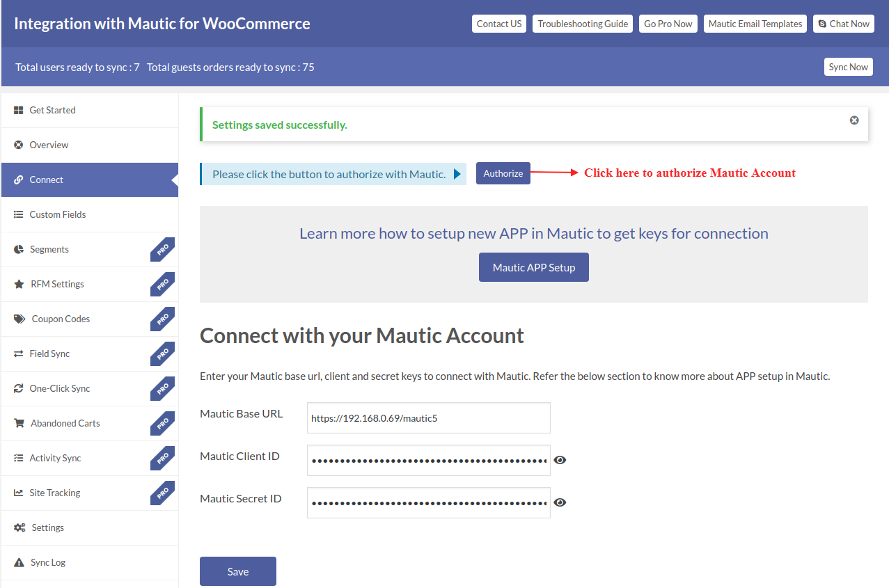Focus the Mautic Client ID field
The image size is (889, 588).
(x=429, y=461)
